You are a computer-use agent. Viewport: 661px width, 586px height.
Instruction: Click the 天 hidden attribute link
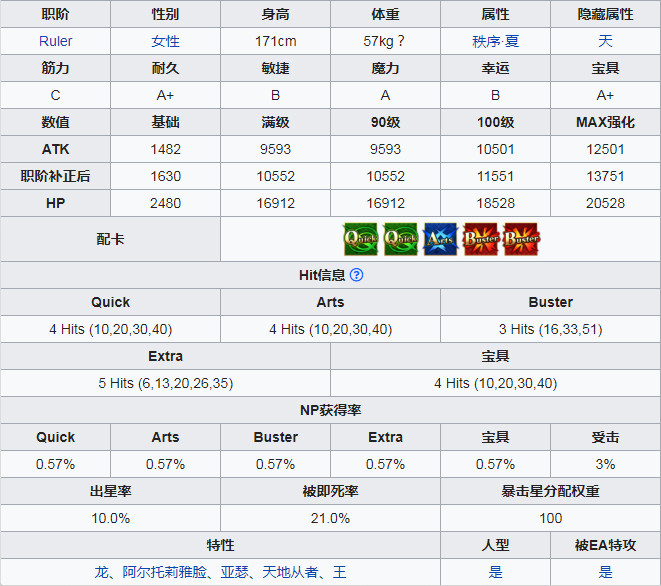click(605, 41)
